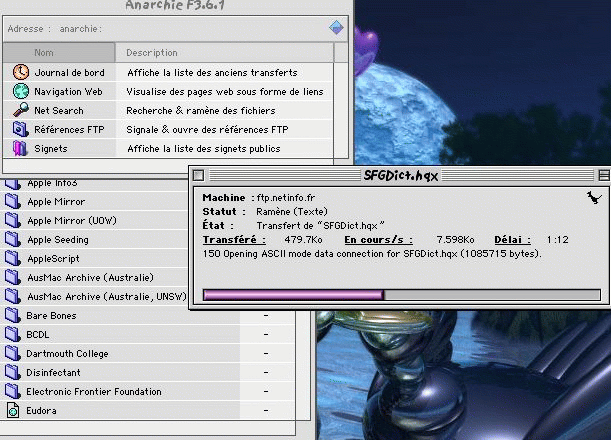Click "Signale & ouvre des références FTP" description

[207, 130]
